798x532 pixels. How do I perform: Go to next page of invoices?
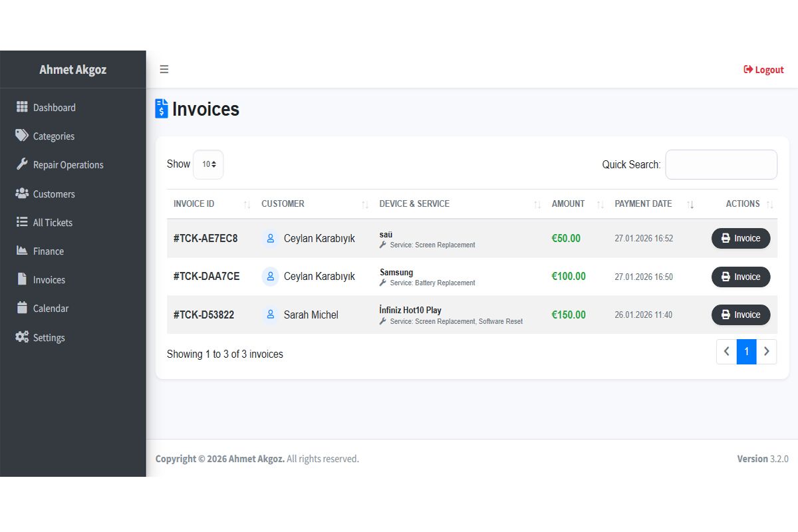767,352
